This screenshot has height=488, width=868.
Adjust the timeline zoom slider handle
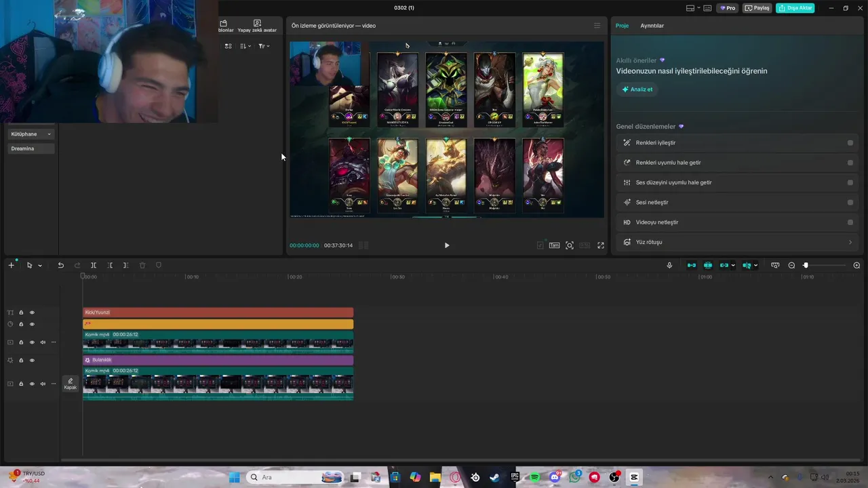point(806,265)
